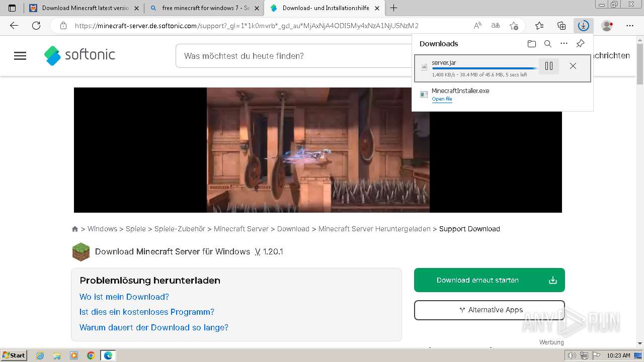Open Wo ist mein Download? link
Viewport: 644px width, 362px height.
tap(124, 297)
